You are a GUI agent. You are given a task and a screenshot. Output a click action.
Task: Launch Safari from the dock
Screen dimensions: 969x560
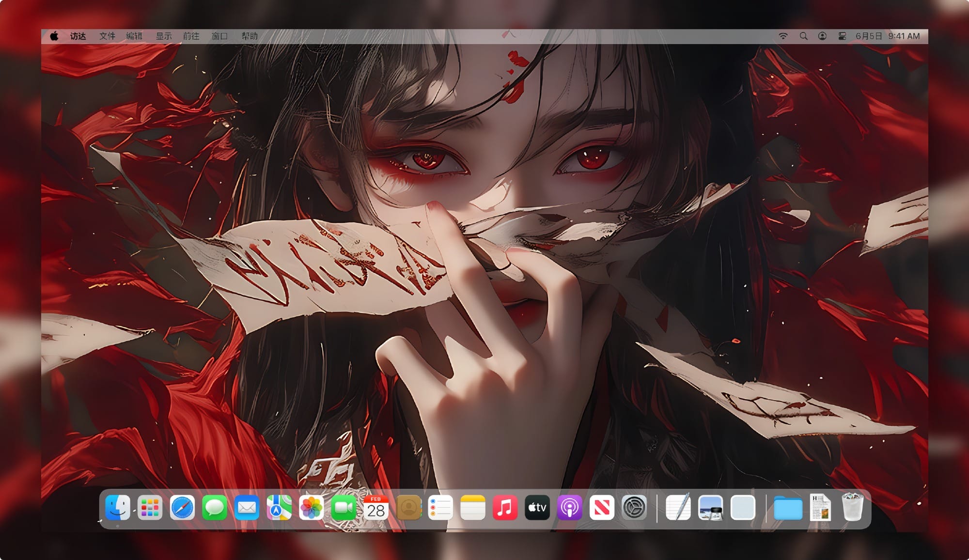click(x=182, y=508)
